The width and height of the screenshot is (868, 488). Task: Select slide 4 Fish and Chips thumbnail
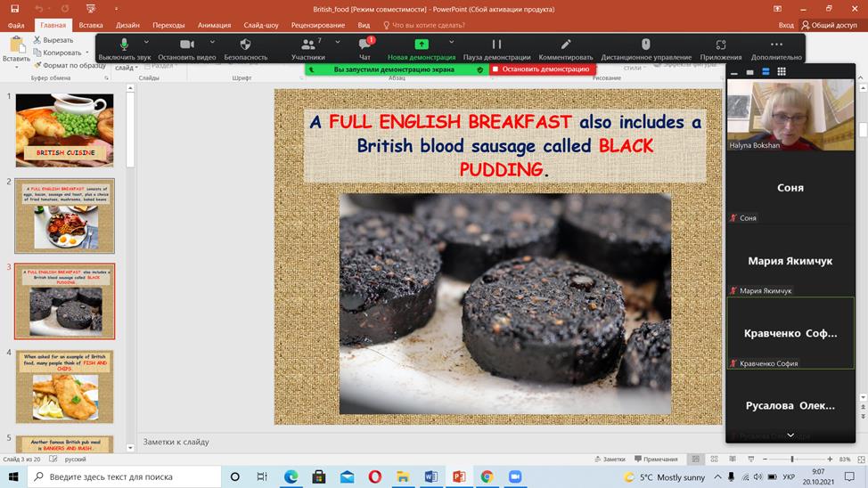(64, 386)
